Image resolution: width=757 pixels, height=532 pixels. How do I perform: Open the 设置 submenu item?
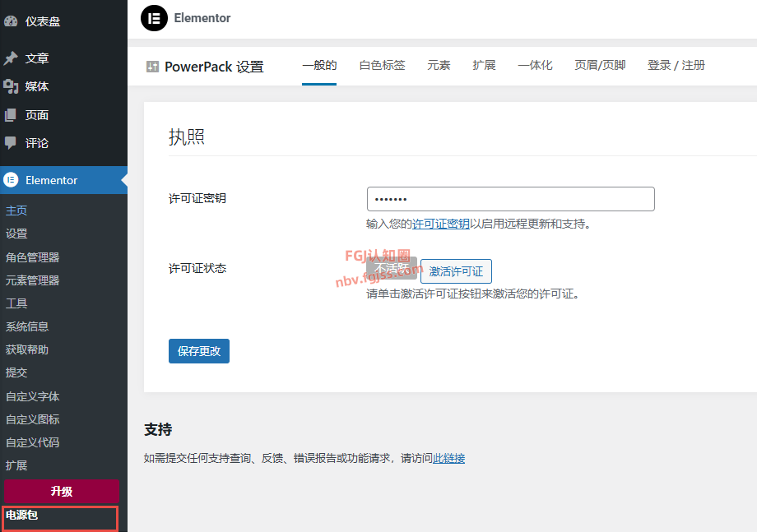16,234
